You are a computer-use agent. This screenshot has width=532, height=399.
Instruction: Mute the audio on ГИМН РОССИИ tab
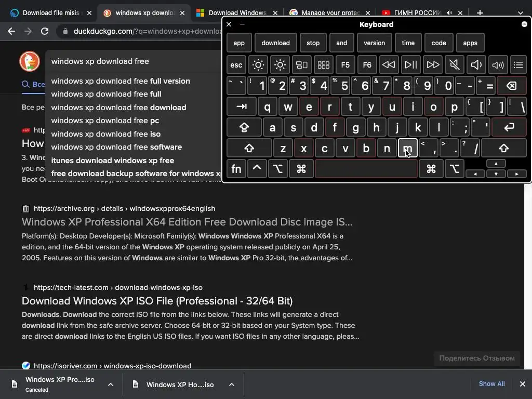click(x=449, y=13)
